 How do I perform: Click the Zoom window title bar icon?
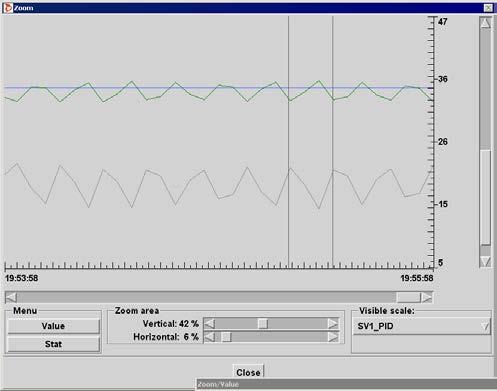click(8, 8)
